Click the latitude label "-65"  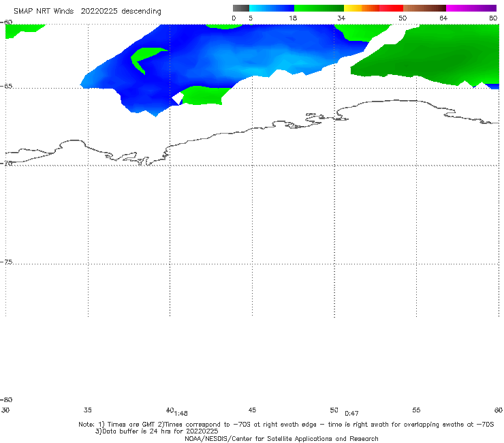pyautogui.click(x=6, y=87)
